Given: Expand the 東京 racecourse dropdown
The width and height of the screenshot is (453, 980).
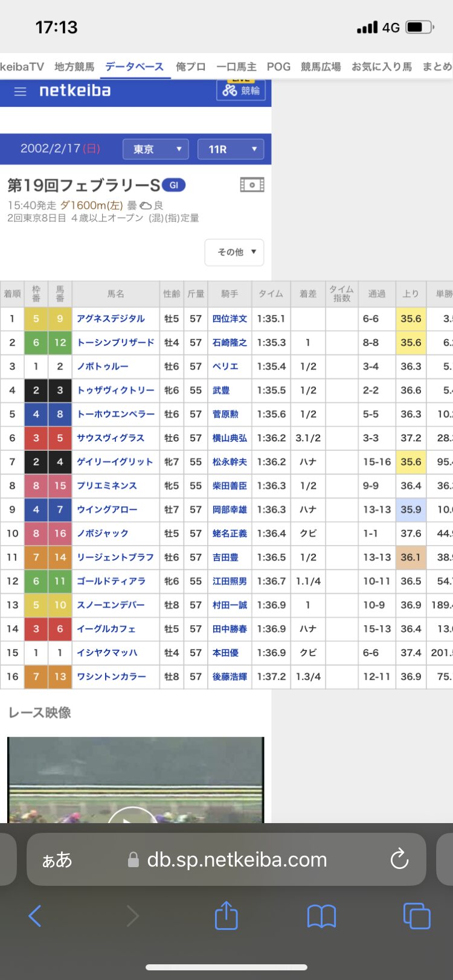Looking at the screenshot, I should pos(156,149).
